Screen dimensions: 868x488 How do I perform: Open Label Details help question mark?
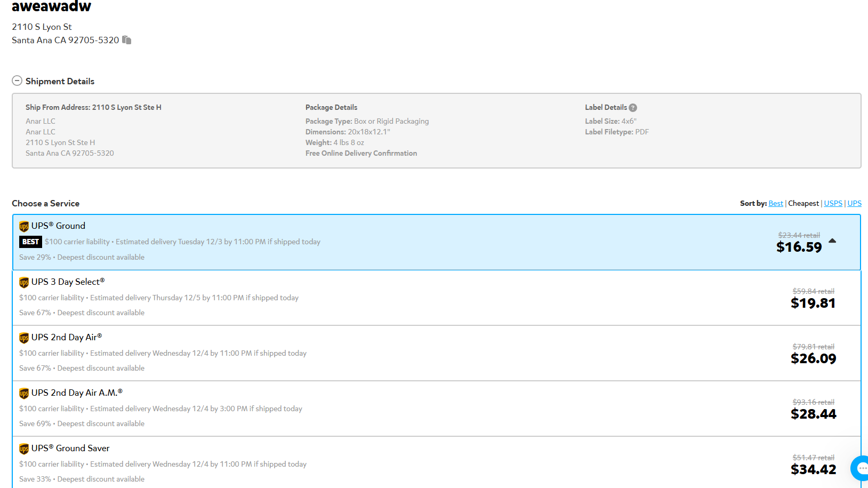[633, 108]
